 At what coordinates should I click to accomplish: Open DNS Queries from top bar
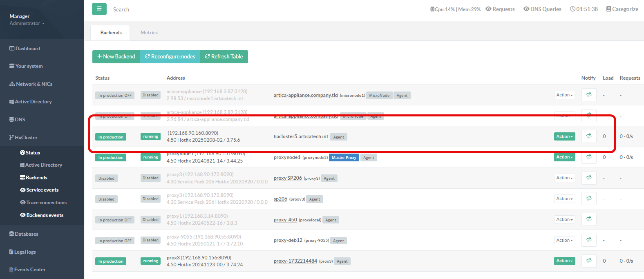(x=542, y=9)
